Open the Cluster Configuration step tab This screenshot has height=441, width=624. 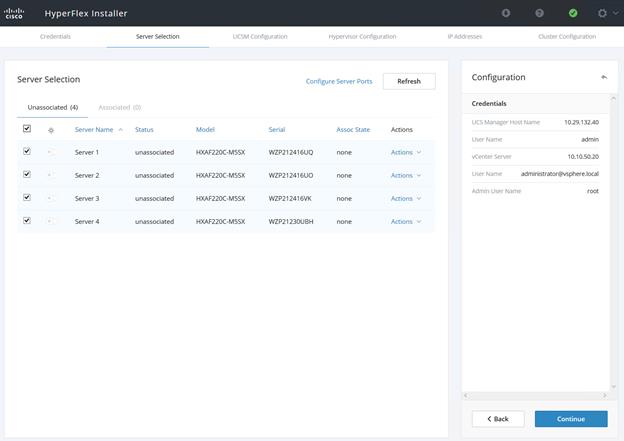click(567, 37)
